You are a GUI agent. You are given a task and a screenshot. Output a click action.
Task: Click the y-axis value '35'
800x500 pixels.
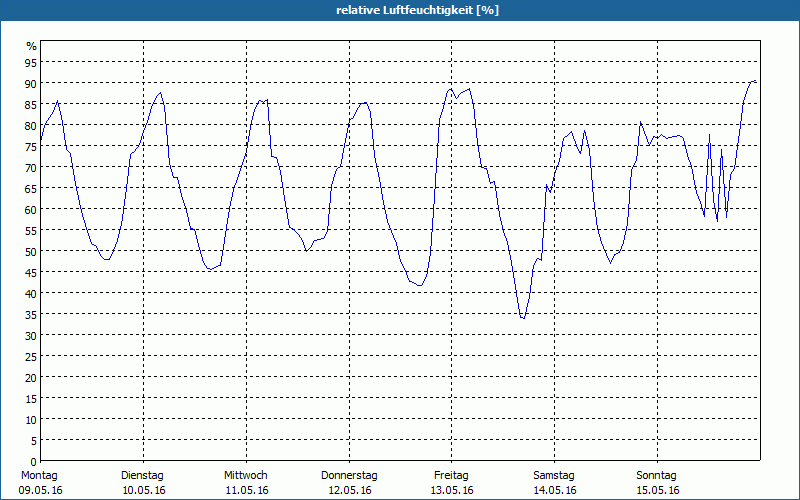pos(31,315)
